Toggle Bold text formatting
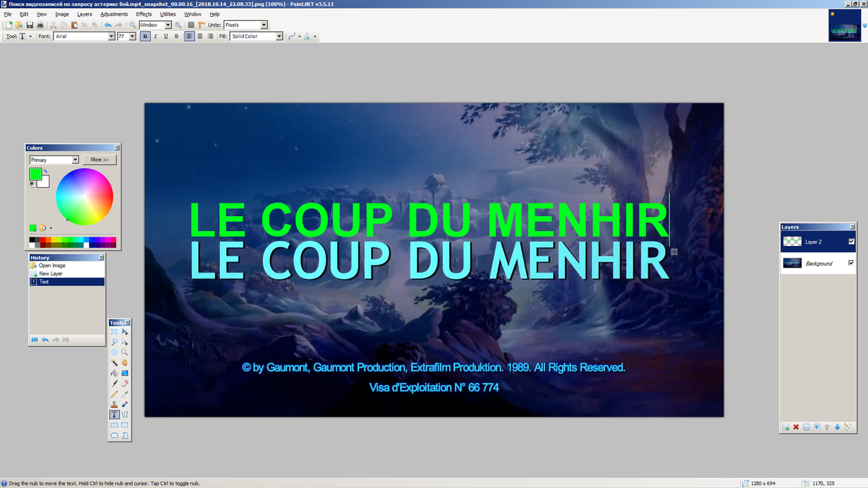The width and height of the screenshot is (868, 488). coord(145,36)
